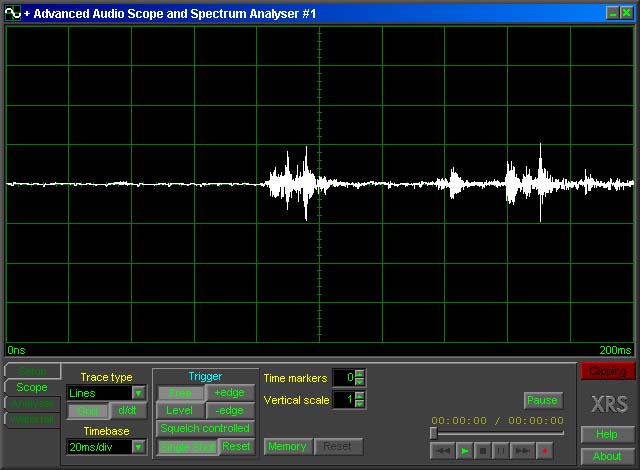Toggle the d/dt derivative button
This screenshot has height=470, width=640.
tap(128, 411)
